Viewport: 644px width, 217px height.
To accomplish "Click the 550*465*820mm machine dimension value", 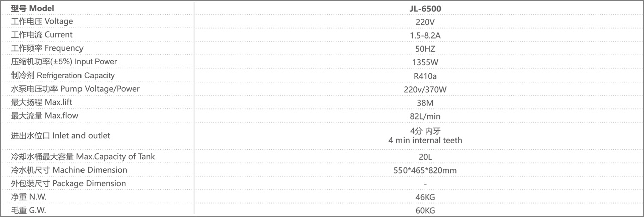I will pos(425,170).
